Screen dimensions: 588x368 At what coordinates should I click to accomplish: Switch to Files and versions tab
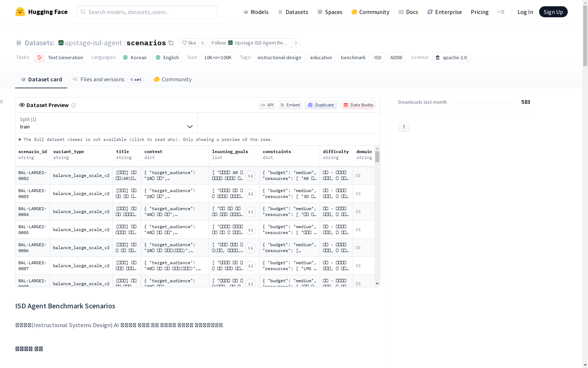[x=108, y=79]
